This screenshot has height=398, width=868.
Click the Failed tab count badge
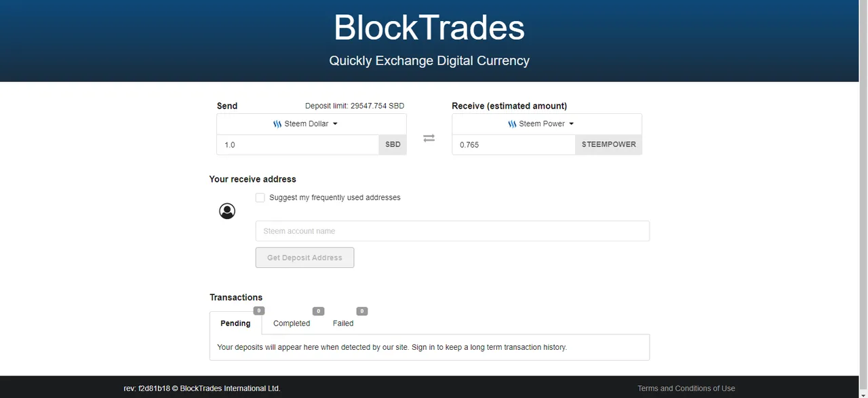pyautogui.click(x=362, y=311)
